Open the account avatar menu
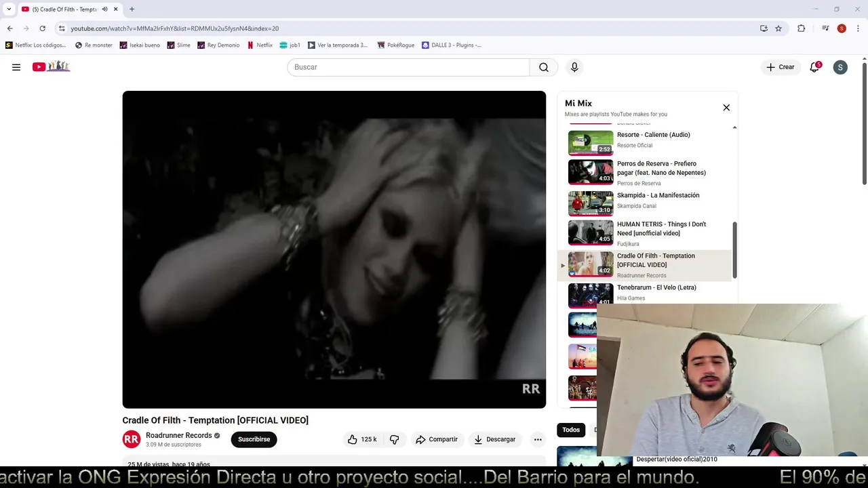 tap(840, 67)
